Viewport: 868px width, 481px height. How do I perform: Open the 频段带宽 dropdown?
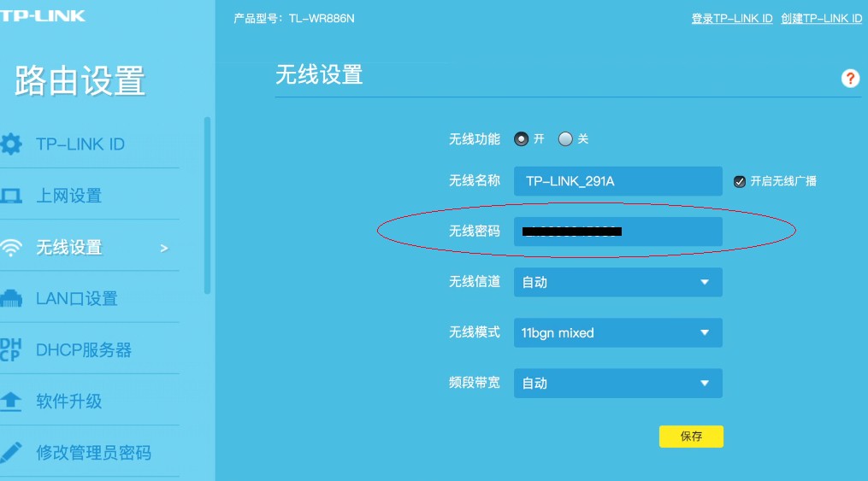click(x=617, y=383)
